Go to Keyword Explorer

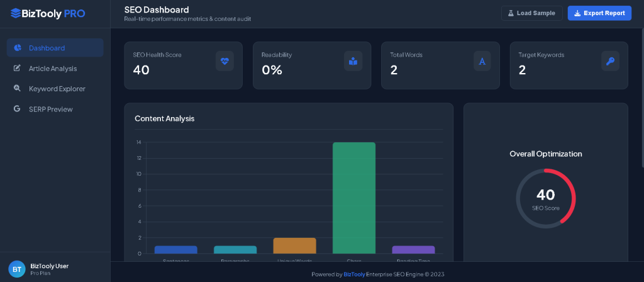(55, 88)
